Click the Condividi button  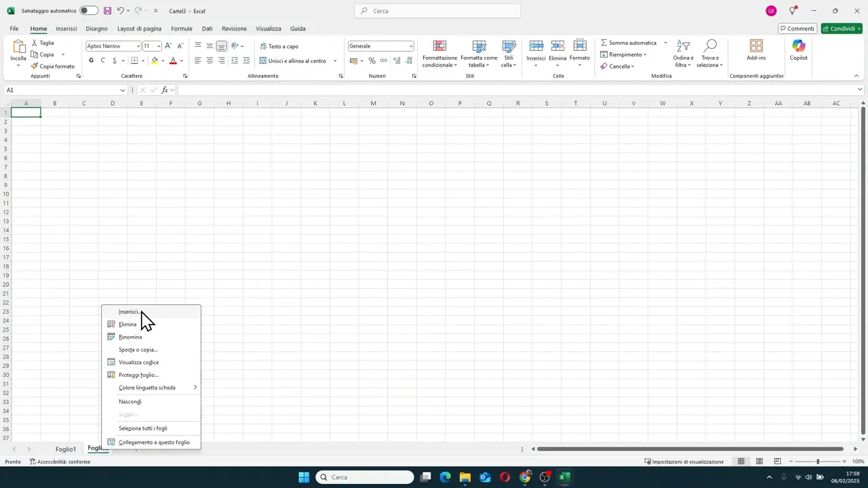pyautogui.click(x=842, y=28)
